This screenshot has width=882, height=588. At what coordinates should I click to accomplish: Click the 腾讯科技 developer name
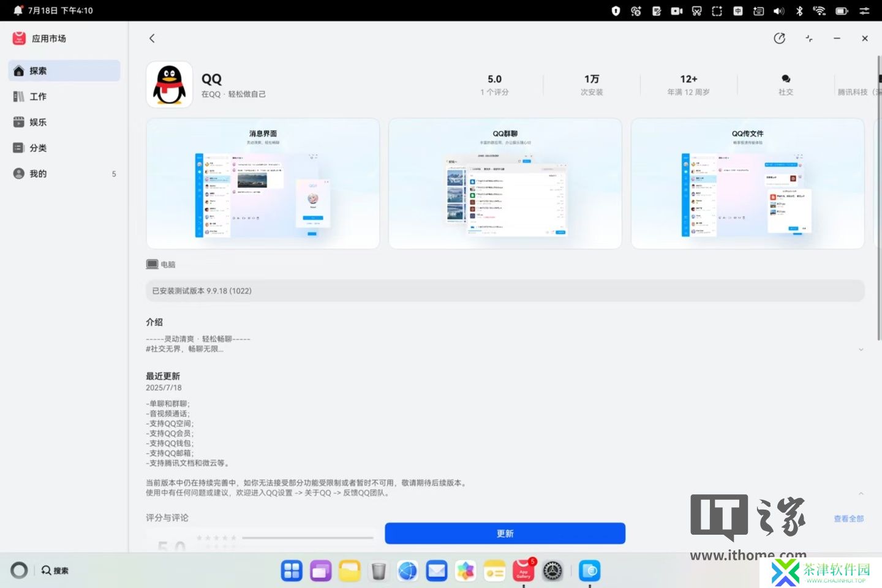click(x=859, y=92)
